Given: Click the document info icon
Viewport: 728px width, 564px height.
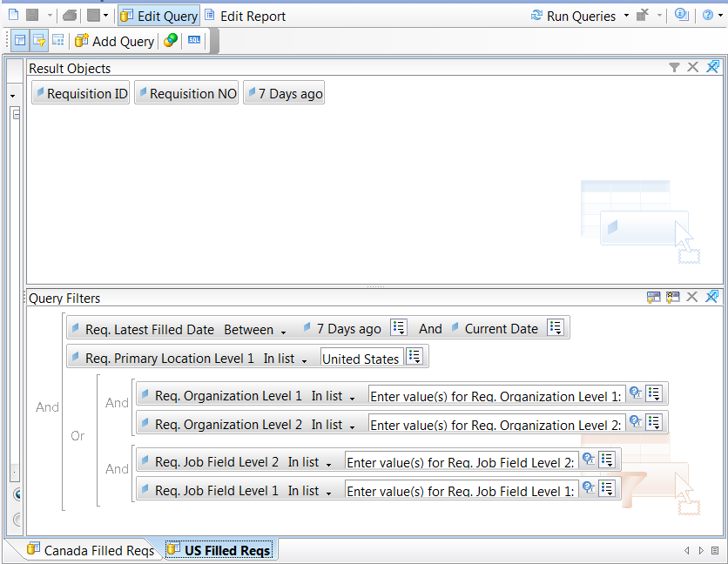Looking at the screenshot, I should coord(681,16).
